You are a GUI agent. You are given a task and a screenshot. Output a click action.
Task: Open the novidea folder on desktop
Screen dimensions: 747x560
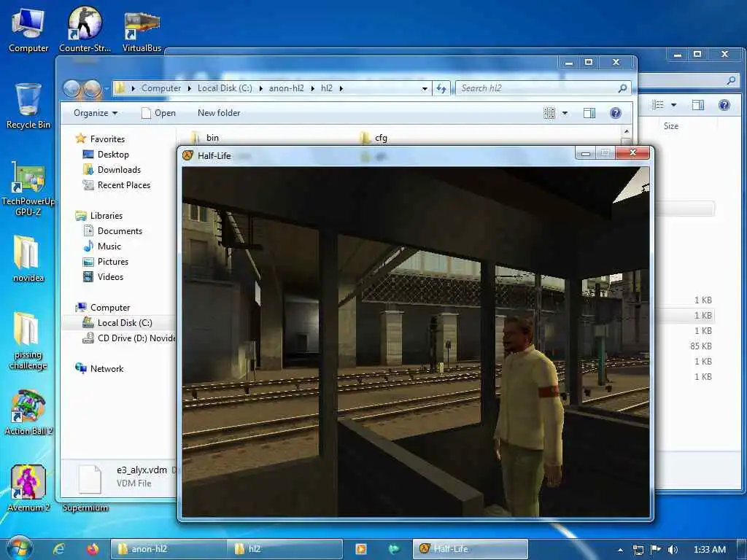click(x=28, y=258)
